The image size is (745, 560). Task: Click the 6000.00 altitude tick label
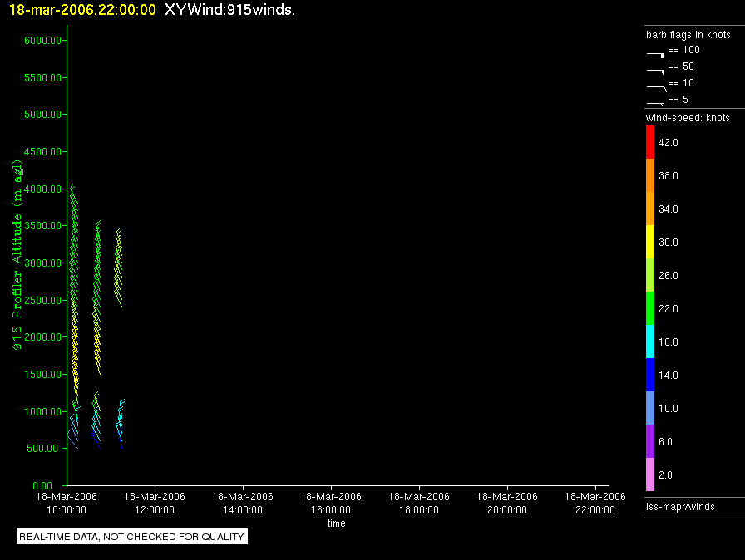42,41
